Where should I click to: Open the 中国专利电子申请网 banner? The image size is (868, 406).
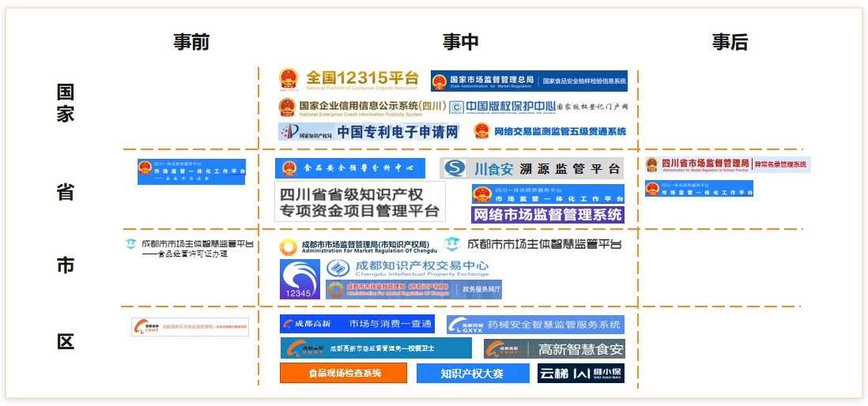pyautogui.click(x=369, y=131)
